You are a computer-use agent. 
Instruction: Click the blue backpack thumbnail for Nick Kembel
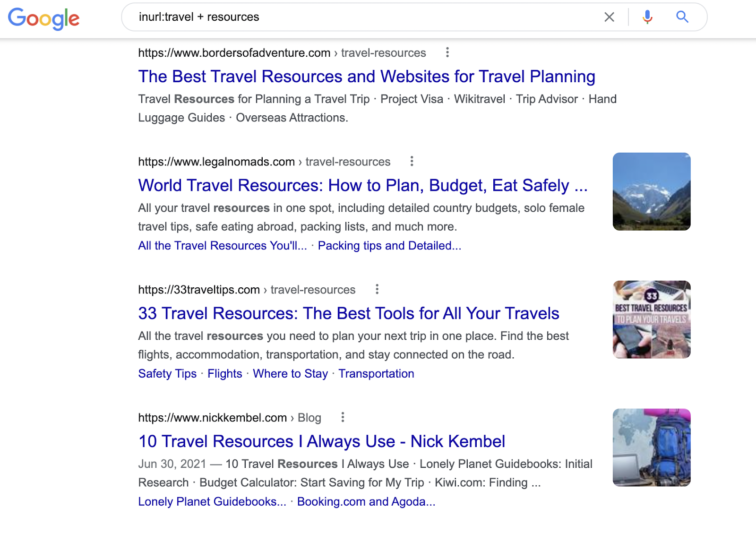[x=652, y=448]
